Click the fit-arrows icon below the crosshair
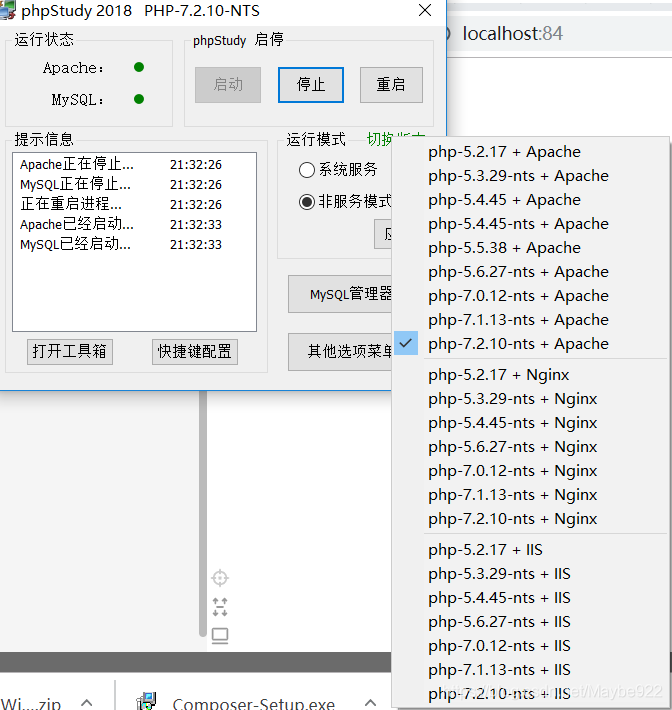The height and width of the screenshot is (710, 672). pyautogui.click(x=220, y=607)
